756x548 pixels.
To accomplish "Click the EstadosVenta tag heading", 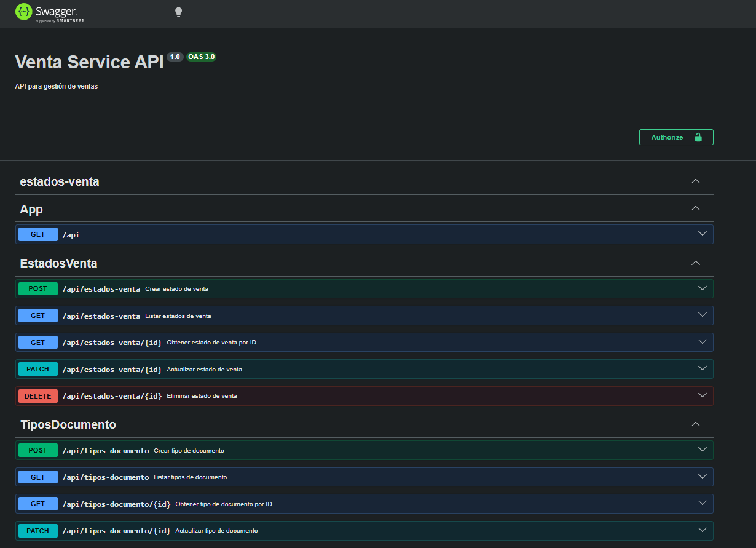I will click(x=58, y=263).
